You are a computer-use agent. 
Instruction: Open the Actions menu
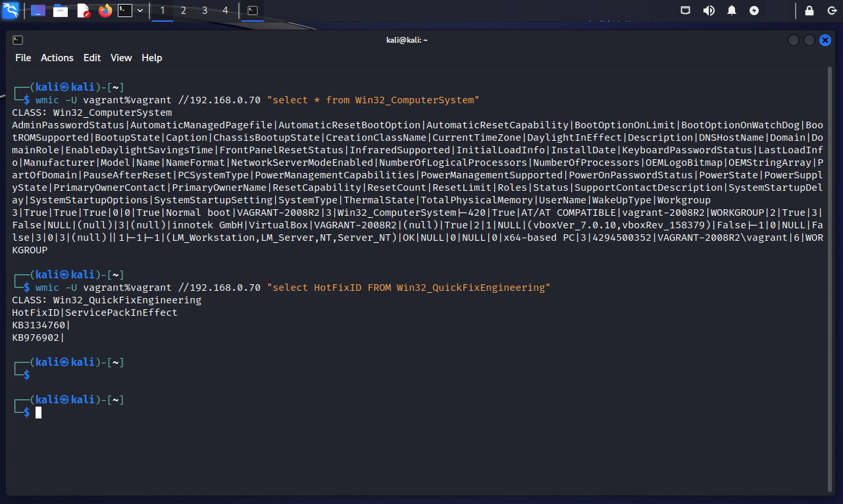(57, 58)
